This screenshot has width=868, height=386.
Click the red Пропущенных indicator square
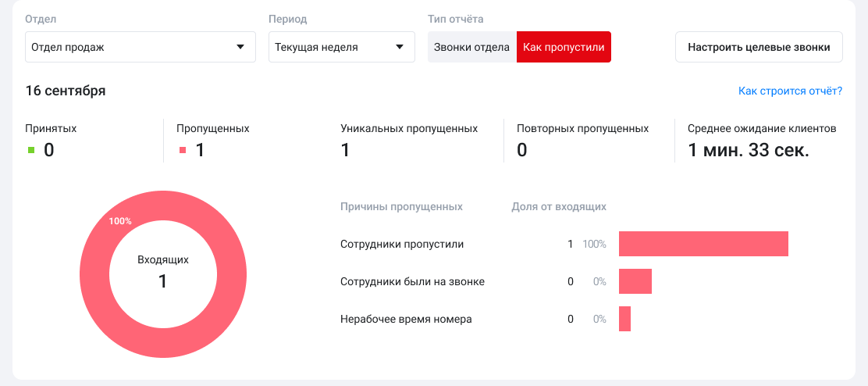(x=183, y=150)
